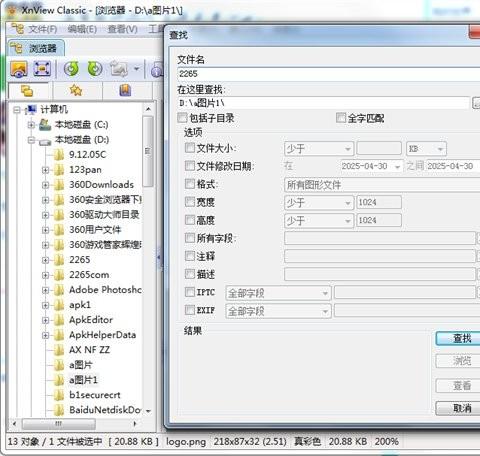Click the apk1 folder icon
The image size is (480, 456).
[59, 305]
